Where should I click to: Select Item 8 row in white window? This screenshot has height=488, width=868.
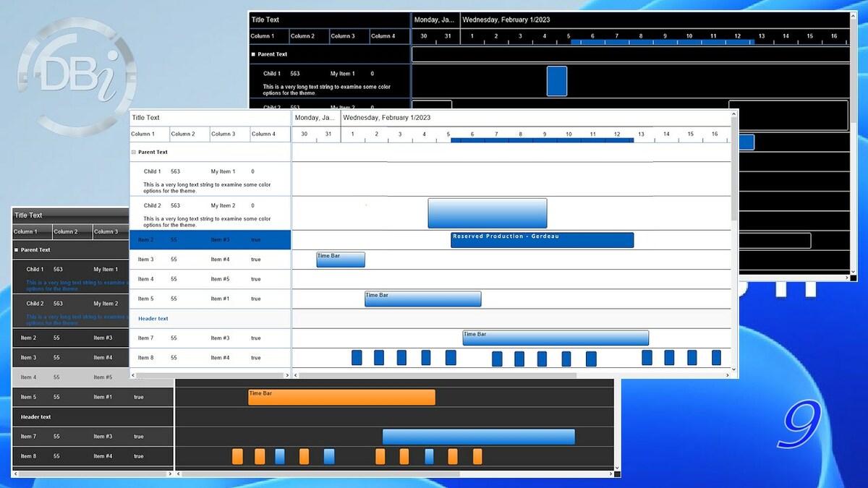[x=210, y=358]
